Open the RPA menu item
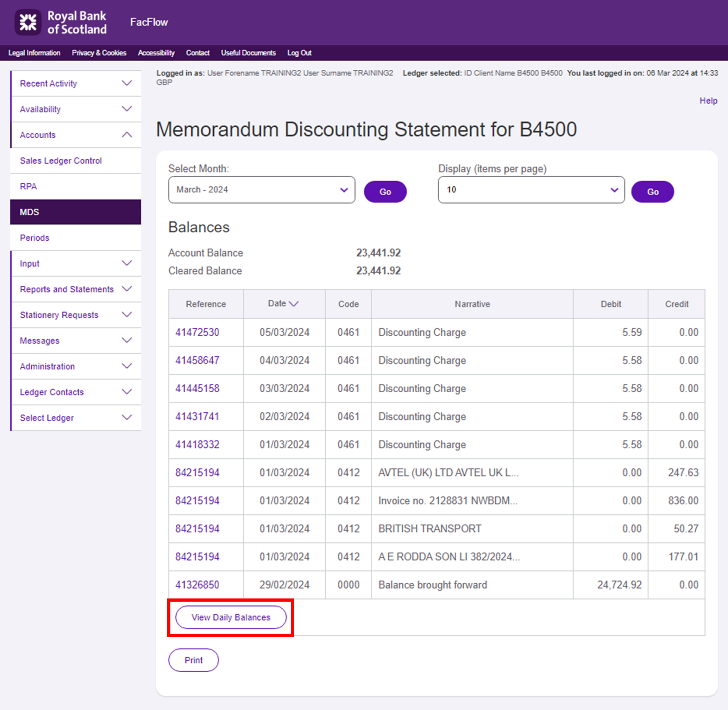This screenshot has width=728, height=710. click(x=29, y=186)
